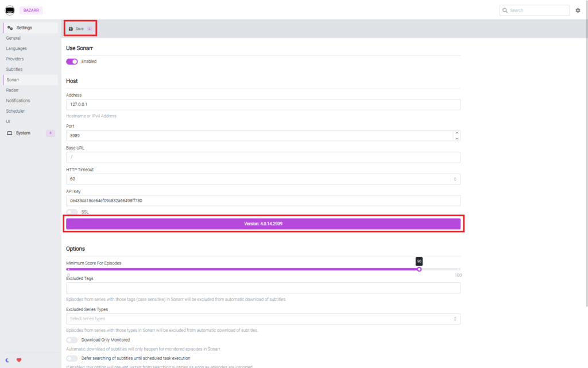Save the Sonarr settings

click(80, 29)
